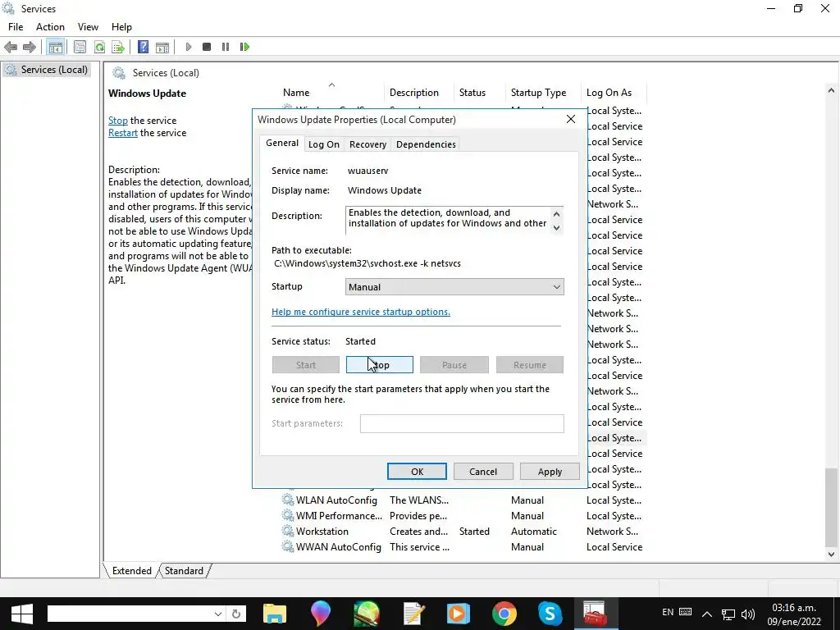
Task: Click the Stop button in Service status
Action: [x=379, y=365]
